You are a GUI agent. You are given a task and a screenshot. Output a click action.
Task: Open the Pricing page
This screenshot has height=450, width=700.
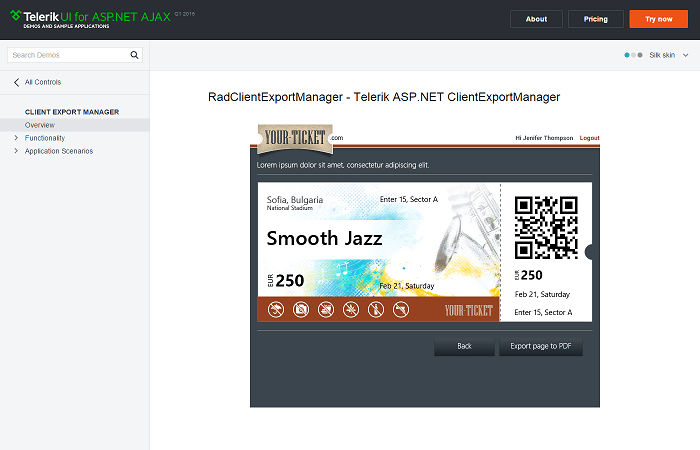click(595, 19)
